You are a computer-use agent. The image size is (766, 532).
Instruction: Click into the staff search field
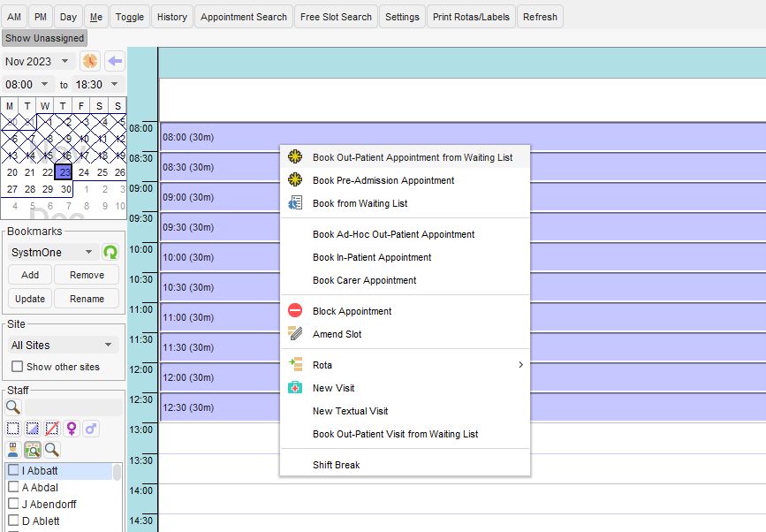coord(73,407)
